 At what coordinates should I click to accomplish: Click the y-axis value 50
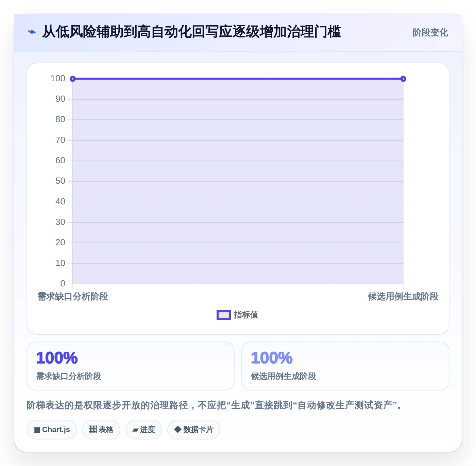tap(60, 181)
